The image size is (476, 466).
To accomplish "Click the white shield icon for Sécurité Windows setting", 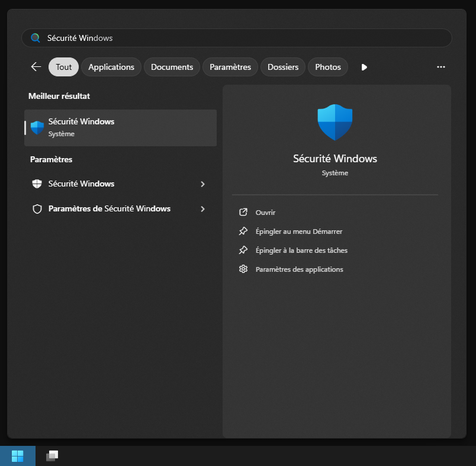I will pyautogui.click(x=37, y=184).
